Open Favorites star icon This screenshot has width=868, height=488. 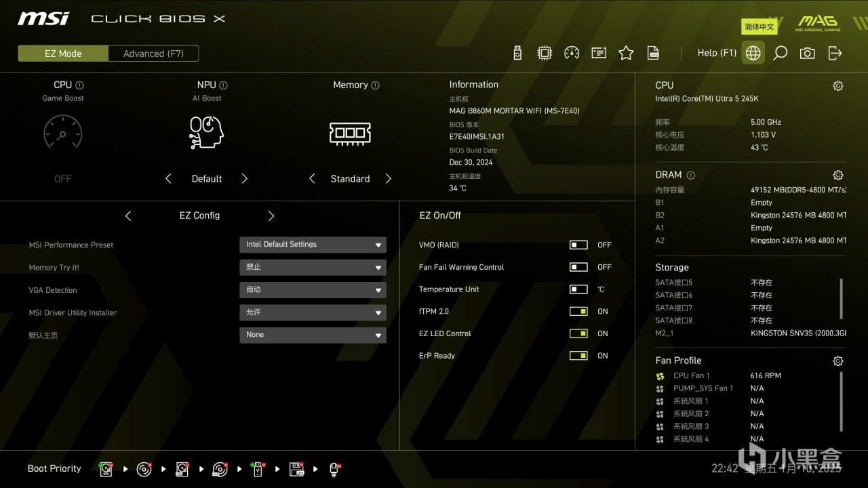coord(626,53)
